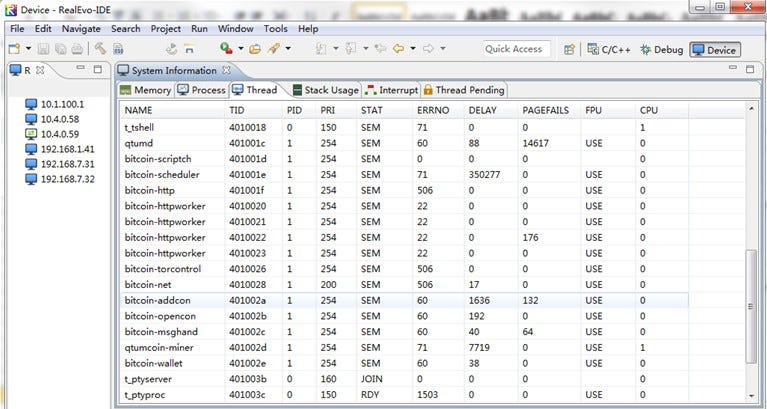
Task: Select the Thread tab
Action: [x=255, y=90]
